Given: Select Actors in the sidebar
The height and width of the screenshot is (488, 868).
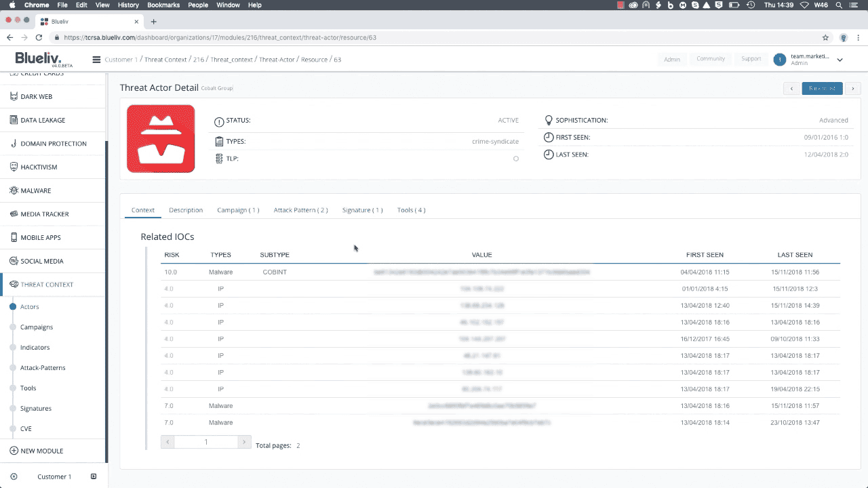Looking at the screenshot, I should [29, 306].
